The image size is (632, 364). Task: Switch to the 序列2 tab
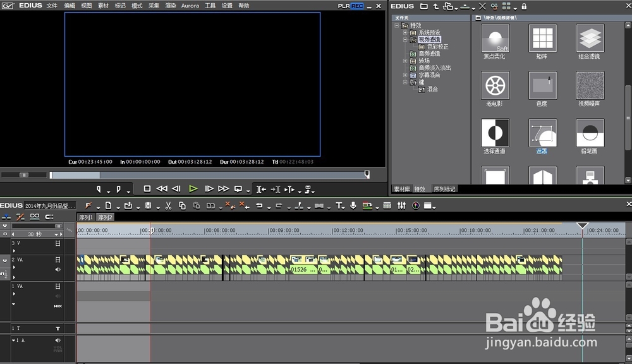click(105, 217)
